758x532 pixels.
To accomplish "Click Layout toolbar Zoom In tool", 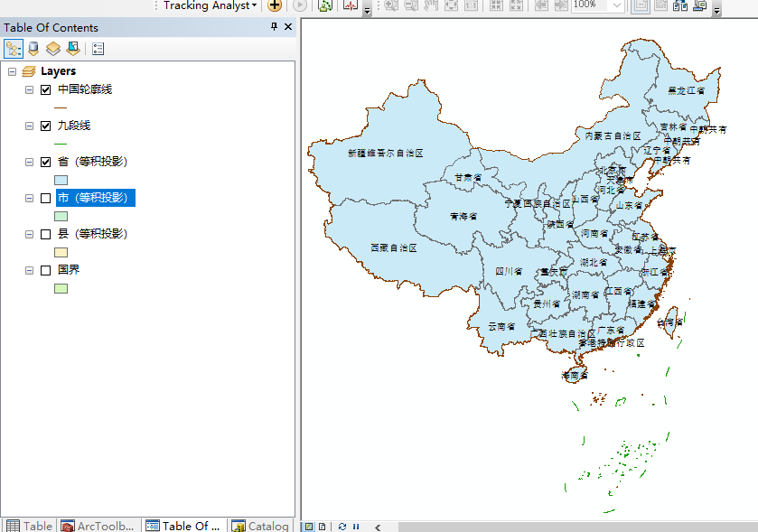I will click(391, 5).
